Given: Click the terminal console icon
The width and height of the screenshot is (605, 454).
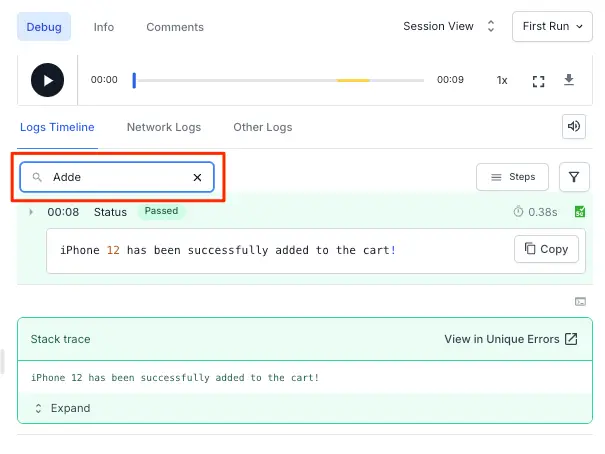Looking at the screenshot, I should 579,301.
